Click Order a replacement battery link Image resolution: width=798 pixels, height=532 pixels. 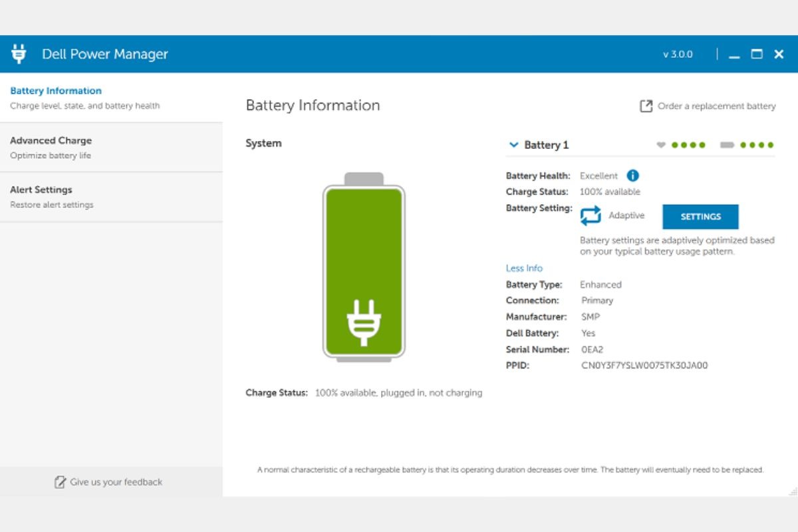[x=716, y=106]
